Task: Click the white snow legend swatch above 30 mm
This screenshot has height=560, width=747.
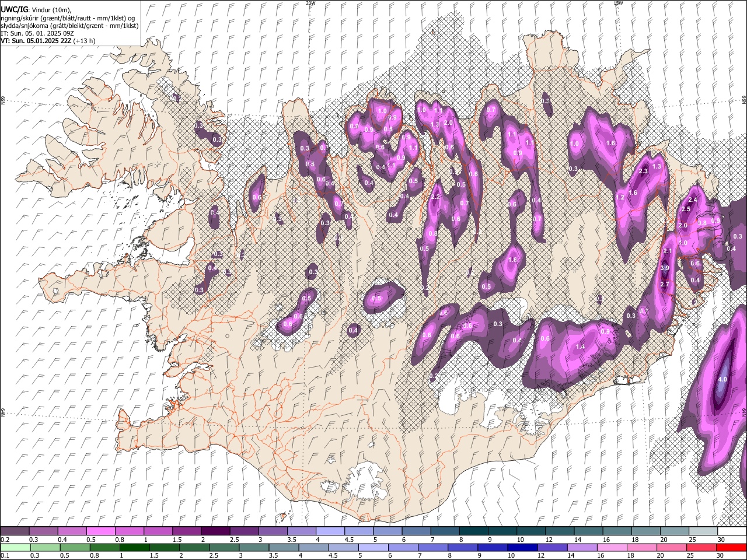Action: point(731,531)
